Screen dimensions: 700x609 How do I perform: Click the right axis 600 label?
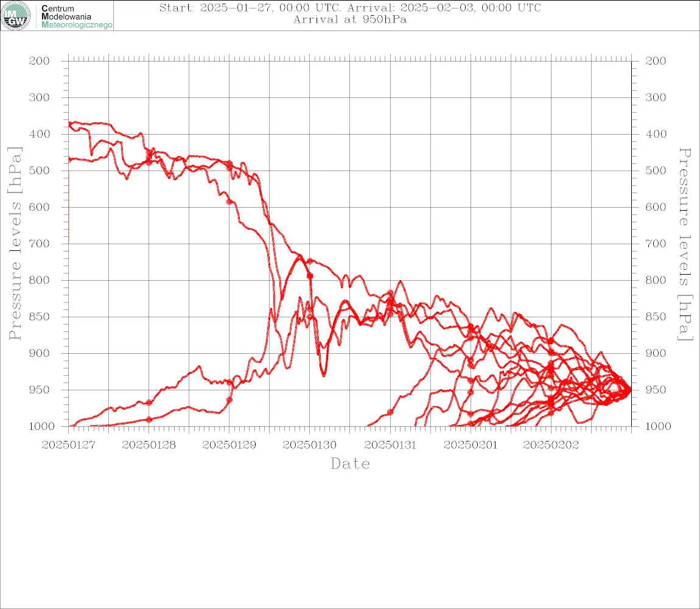coord(656,207)
